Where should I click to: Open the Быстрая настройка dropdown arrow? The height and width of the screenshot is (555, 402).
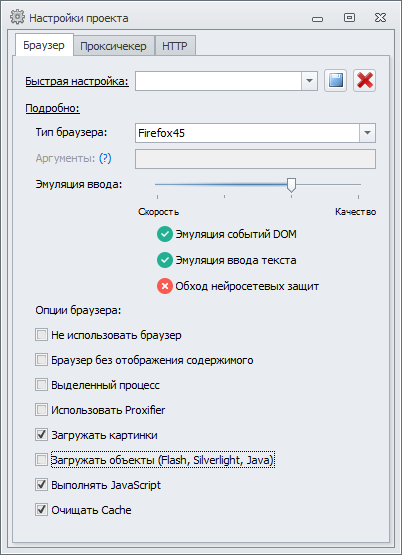[x=309, y=81]
